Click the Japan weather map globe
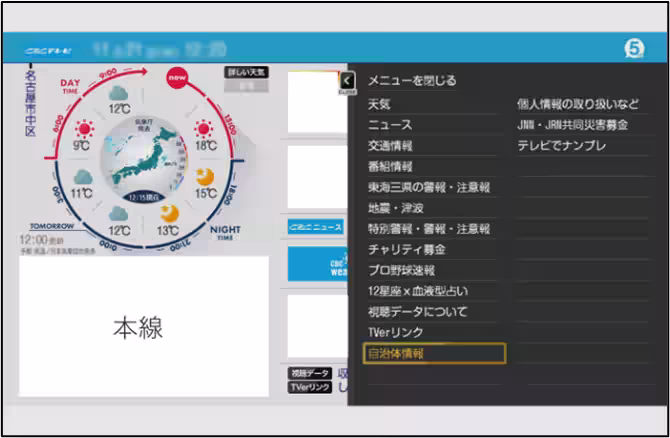 [144, 159]
